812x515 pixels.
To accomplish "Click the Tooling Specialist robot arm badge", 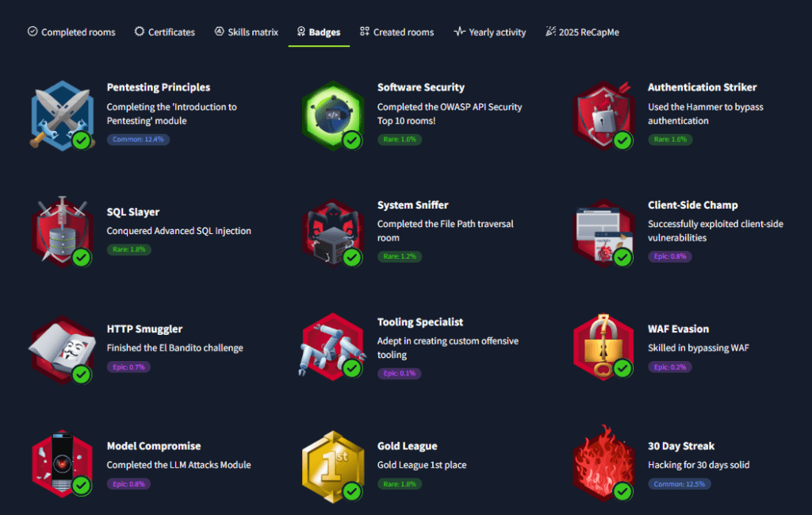I will 332,347.
